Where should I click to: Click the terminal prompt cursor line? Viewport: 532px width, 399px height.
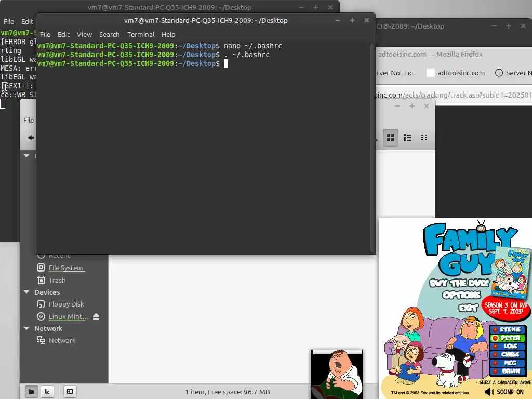point(132,63)
